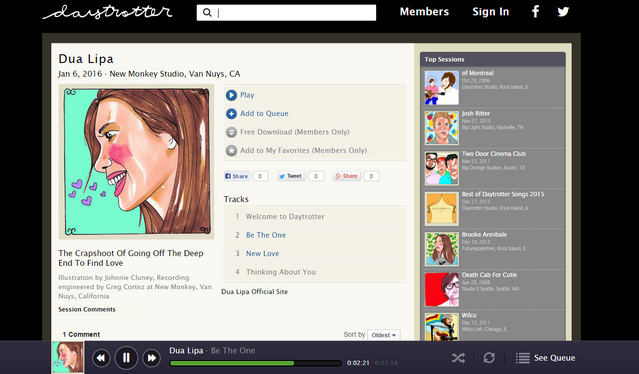Open See Queue
Viewport: 639px width, 374px height.
(x=554, y=358)
